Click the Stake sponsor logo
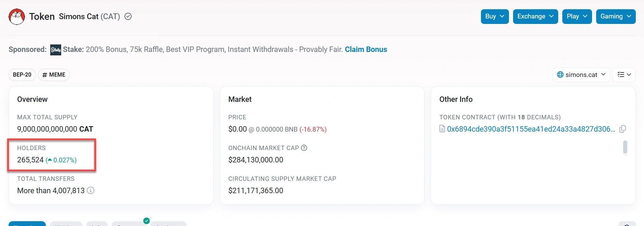Screen dimensions: 644x226 coord(56,50)
